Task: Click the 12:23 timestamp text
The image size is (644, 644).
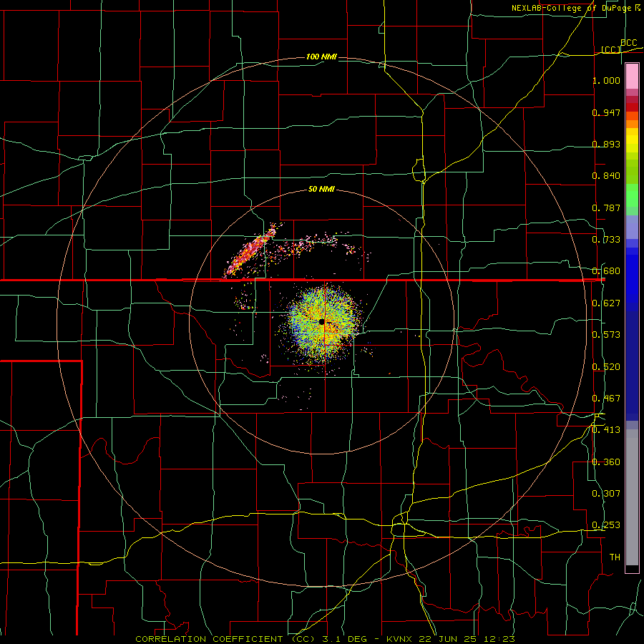Action: [x=499, y=639]
